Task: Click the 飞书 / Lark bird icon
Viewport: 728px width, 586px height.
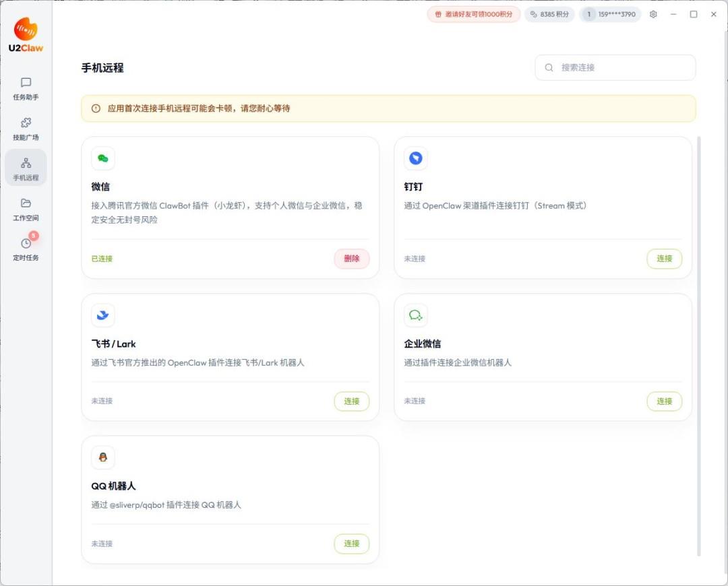Action: coord(103,315)
